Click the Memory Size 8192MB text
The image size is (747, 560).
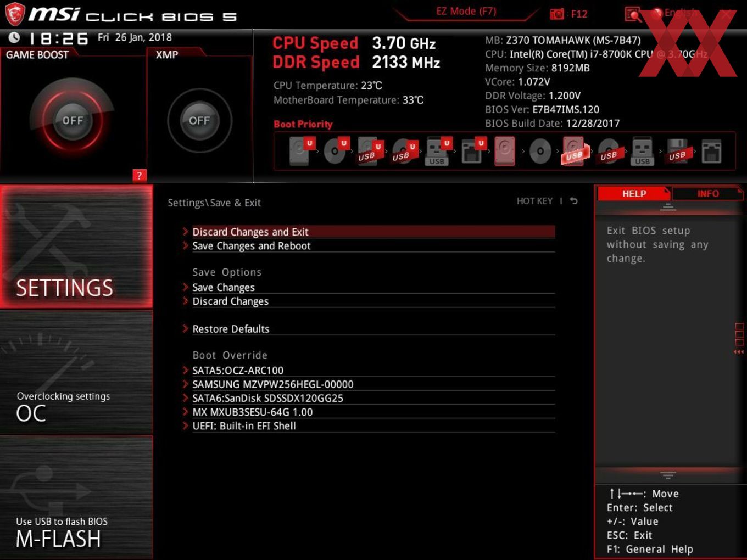(537, 68)
